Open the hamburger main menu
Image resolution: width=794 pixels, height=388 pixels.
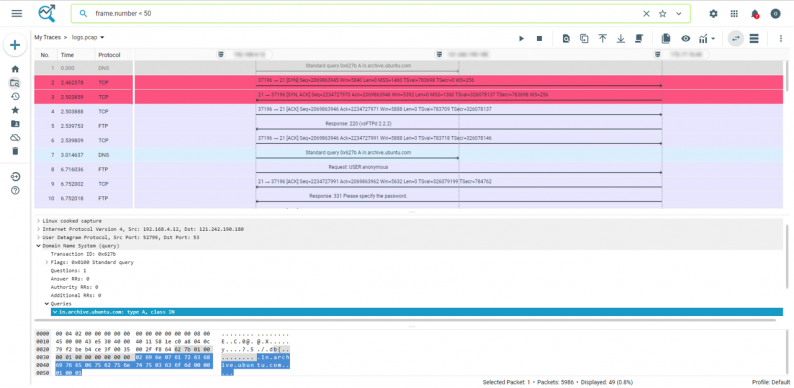click(17, 14)
